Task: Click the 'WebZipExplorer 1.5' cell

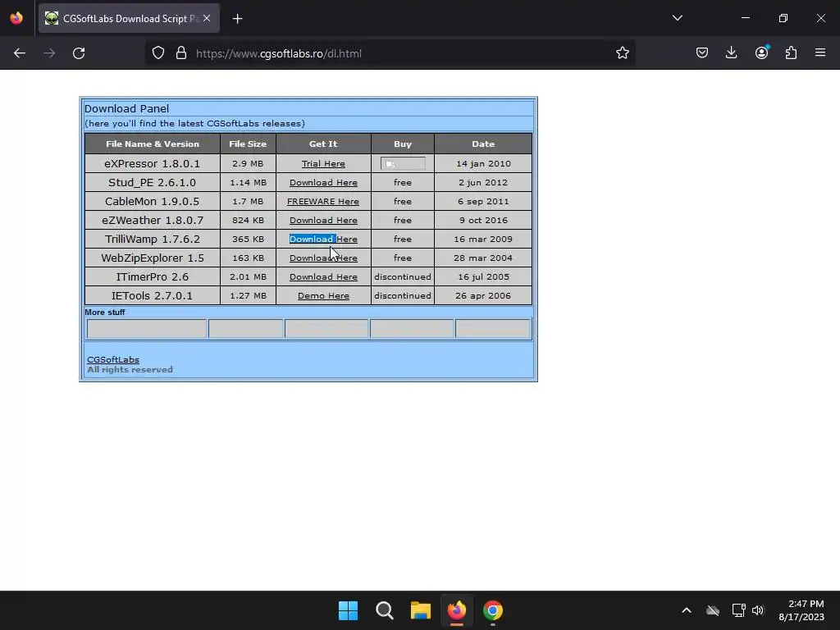Action: pyautogui.click(x=152, y=258)
